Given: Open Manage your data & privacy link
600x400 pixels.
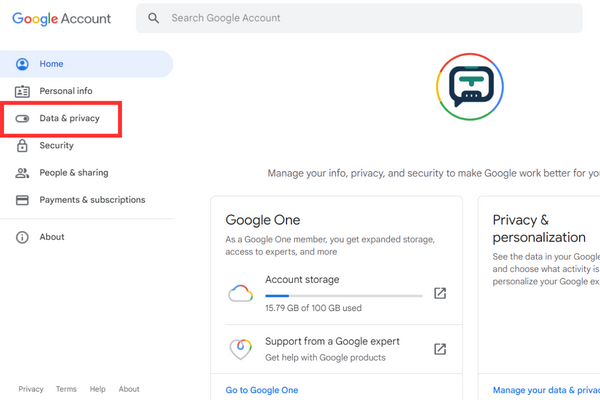Looking at the screenshot, I should coord(546,390).
